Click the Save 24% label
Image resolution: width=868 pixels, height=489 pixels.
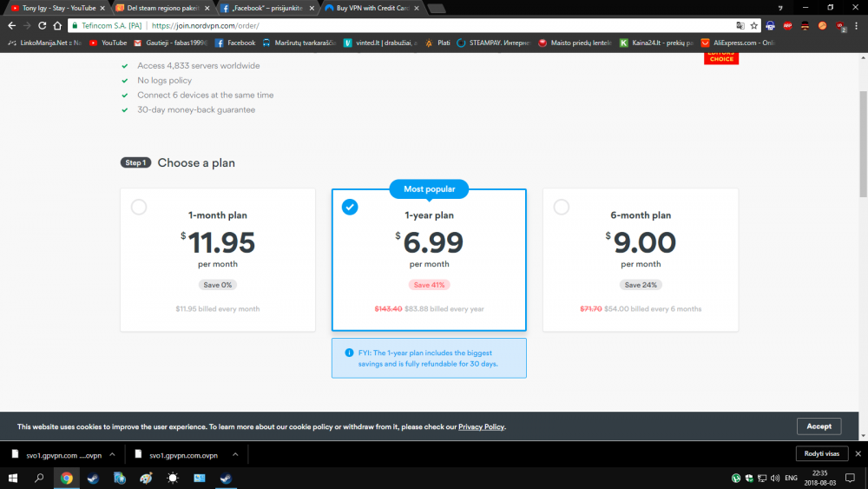(x=641, y=285)
